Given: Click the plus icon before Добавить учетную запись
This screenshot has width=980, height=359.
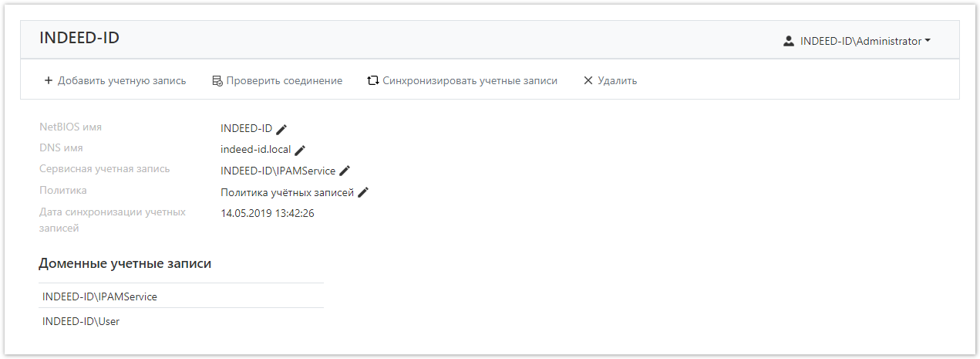Looking at the screenshot, I should (x=49, y=80).
